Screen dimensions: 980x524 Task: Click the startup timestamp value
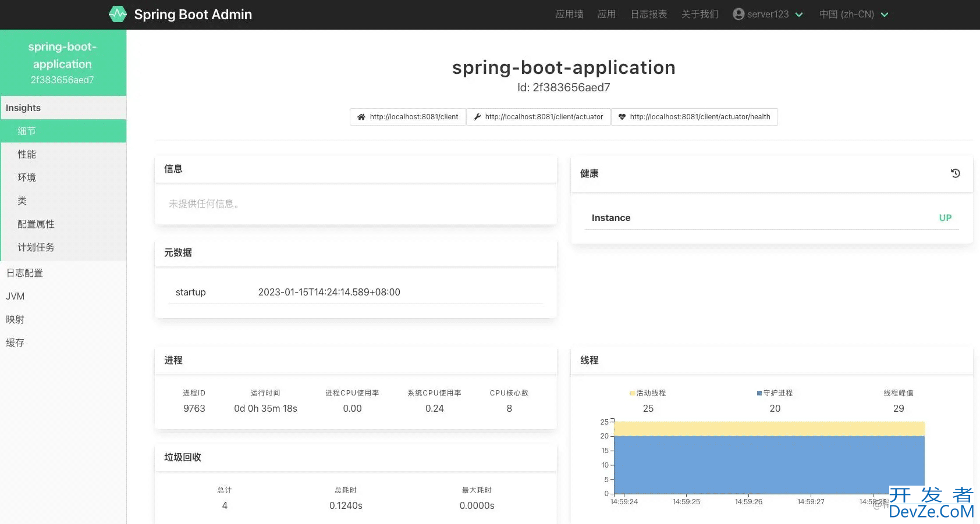point(329,292)
